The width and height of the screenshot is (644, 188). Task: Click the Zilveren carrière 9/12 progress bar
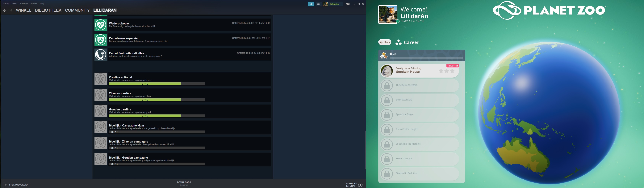157,100
